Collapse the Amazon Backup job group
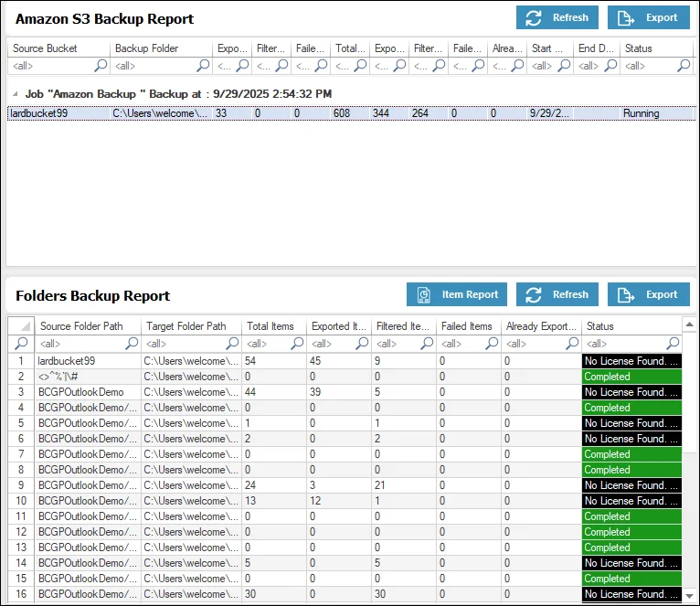Viewport: 700px width, 606px height. [16, 94]
